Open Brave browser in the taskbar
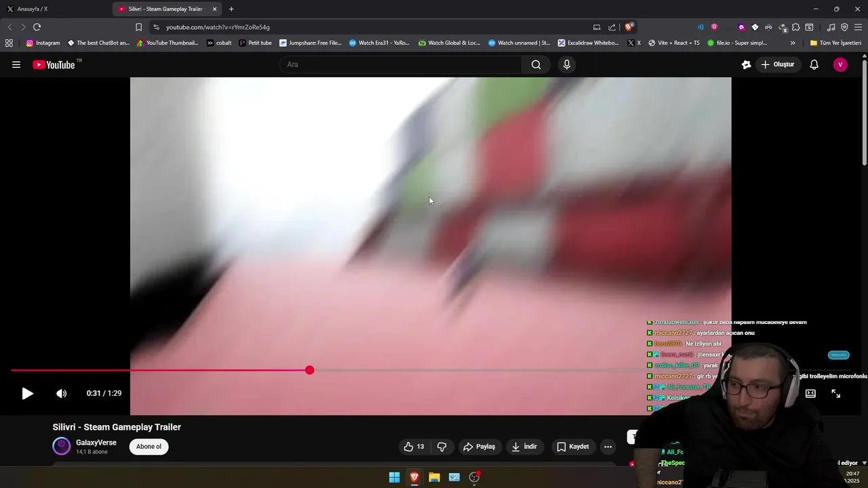The height and width of the screenshot is (488, 868). coord(414,477)
